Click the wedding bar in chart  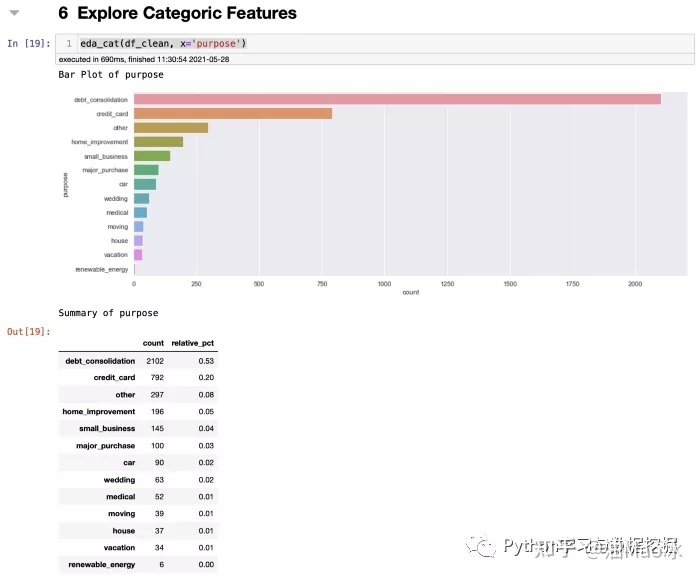(x=142, y=199)
